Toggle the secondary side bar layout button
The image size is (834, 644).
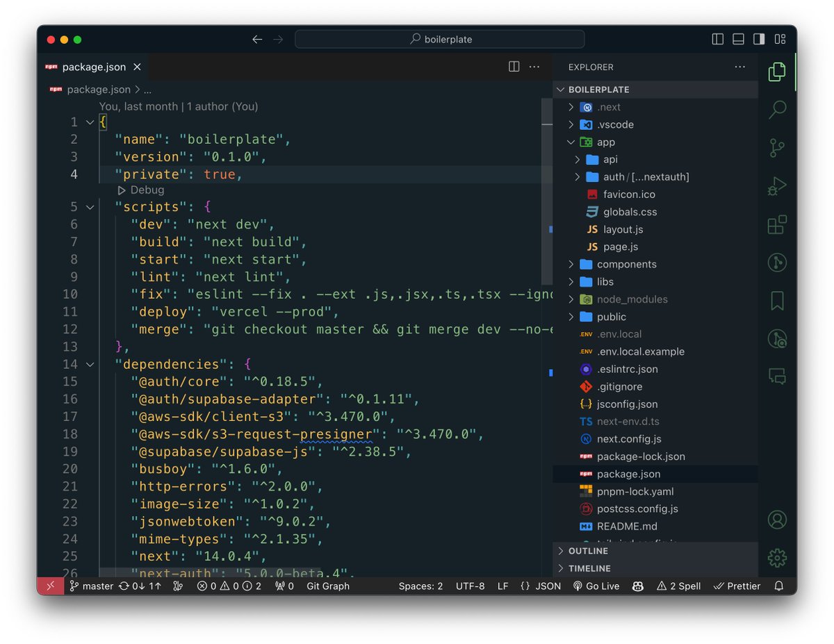pyautogui.click(x=759, y=40)
